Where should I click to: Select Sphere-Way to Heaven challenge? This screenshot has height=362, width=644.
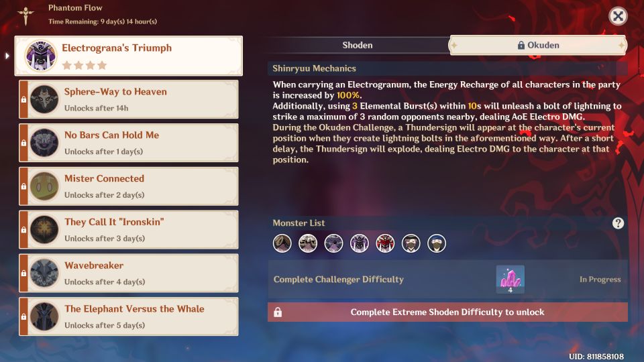[x=129, y=99]
